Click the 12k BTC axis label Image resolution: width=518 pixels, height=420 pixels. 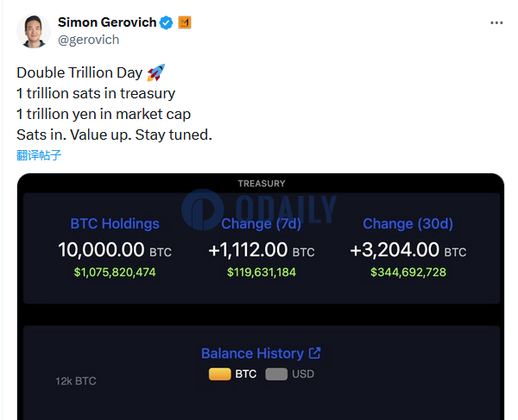(x=76, y=381)
